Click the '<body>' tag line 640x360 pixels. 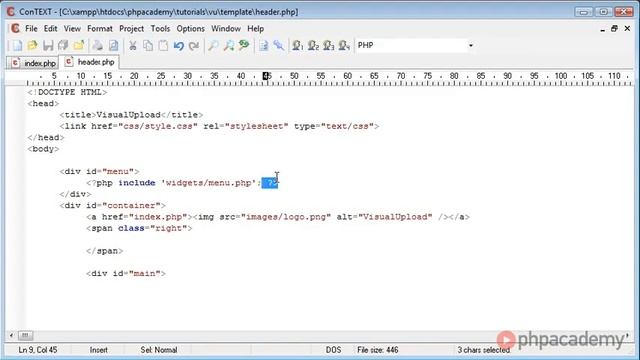(43, 149)
